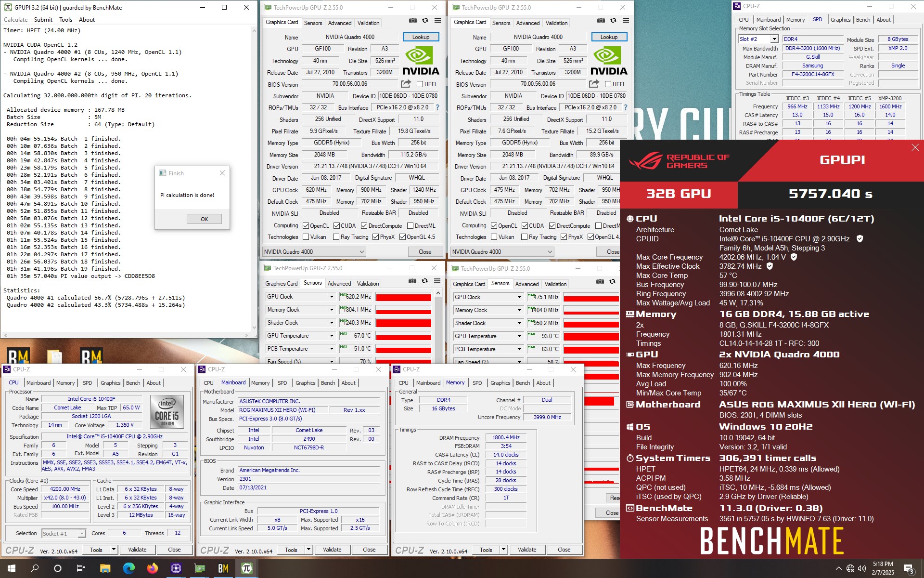This screenshot has width=924, height=578.
Task: Launch Firefox from taskbar
Action: (152, 568)
